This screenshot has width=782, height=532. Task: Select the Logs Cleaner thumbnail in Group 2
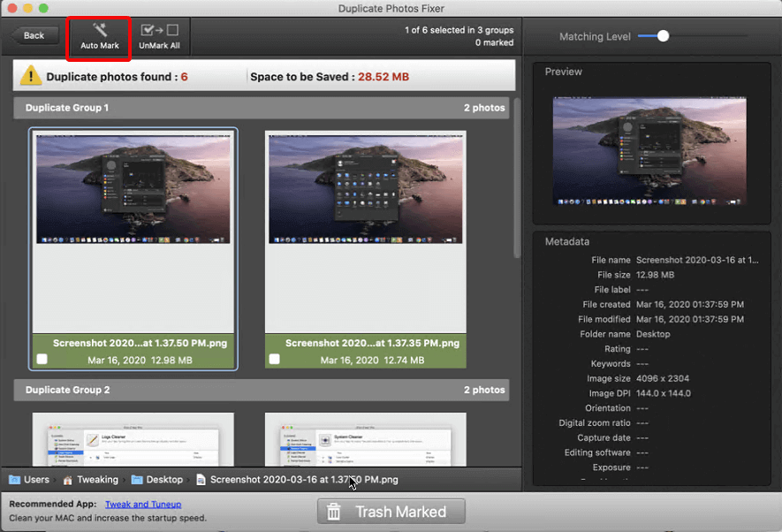point(133,439)
